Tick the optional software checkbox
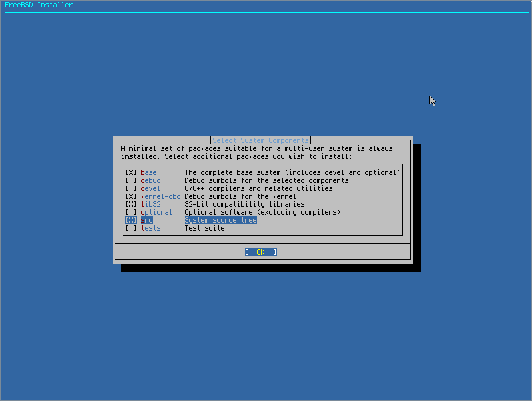 click(131, 212)
